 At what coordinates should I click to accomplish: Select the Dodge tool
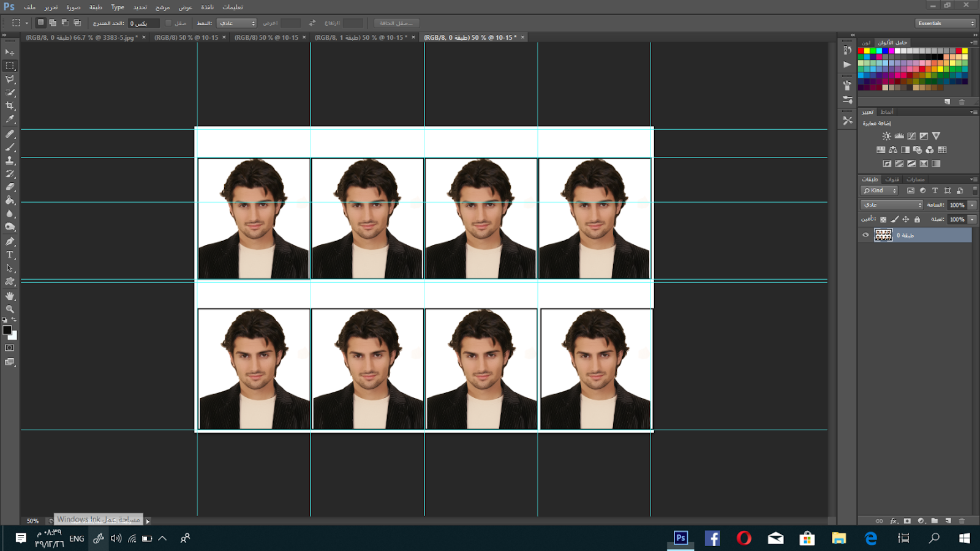point(10,227)
